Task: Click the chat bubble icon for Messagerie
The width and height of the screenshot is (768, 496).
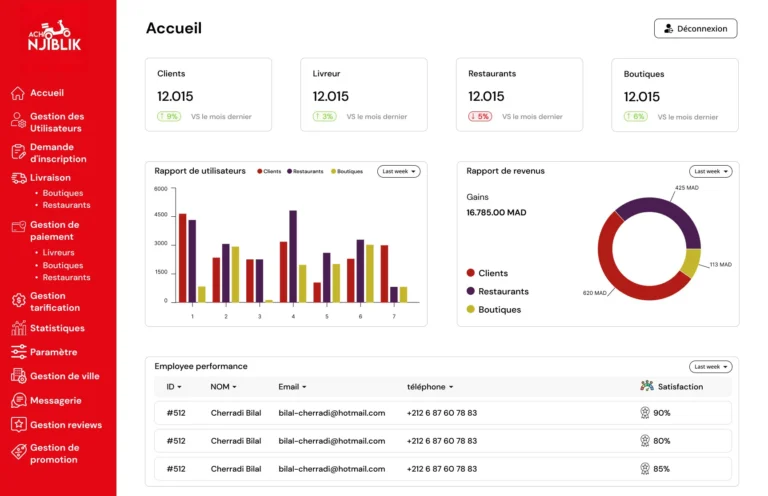Action: tap(19, 400)
